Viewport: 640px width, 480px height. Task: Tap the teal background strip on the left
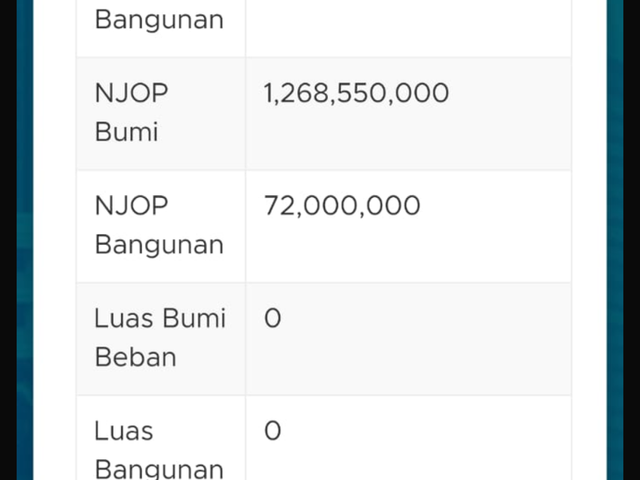(25, 240)
